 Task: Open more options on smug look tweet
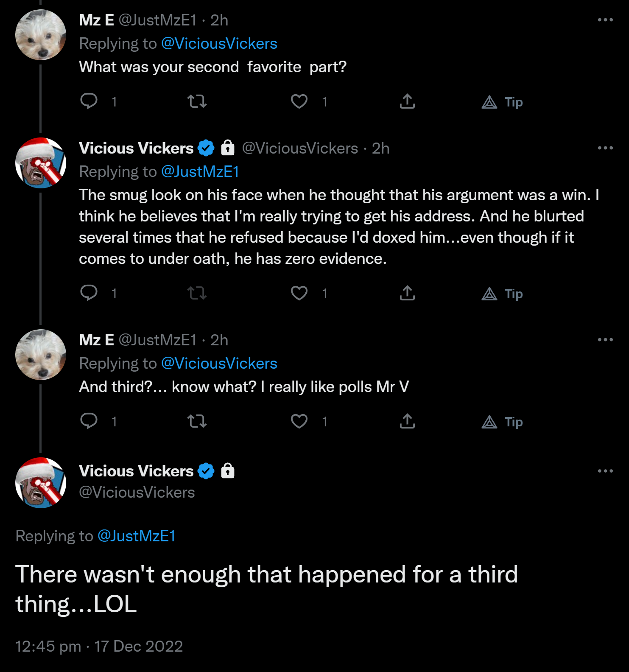(605, 148)
